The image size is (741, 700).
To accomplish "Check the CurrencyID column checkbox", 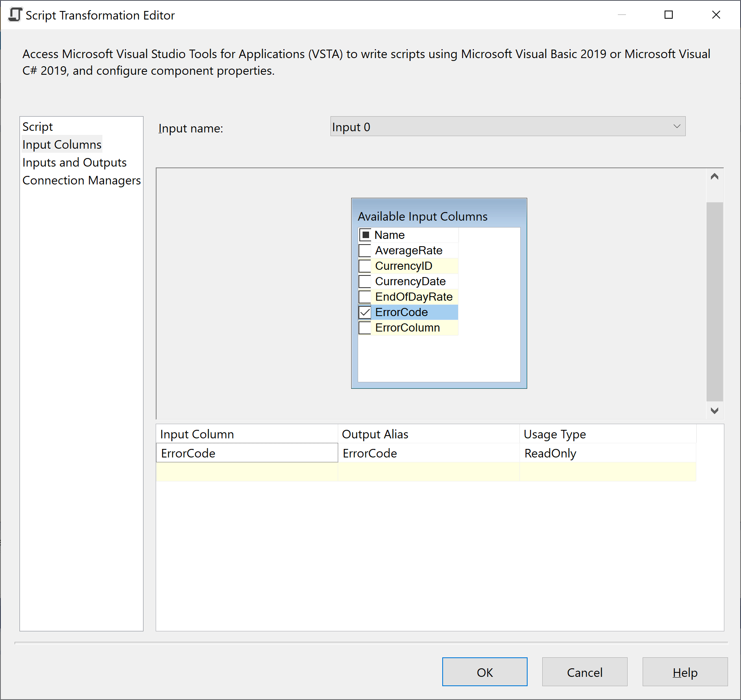I will [x=365, y=266].
